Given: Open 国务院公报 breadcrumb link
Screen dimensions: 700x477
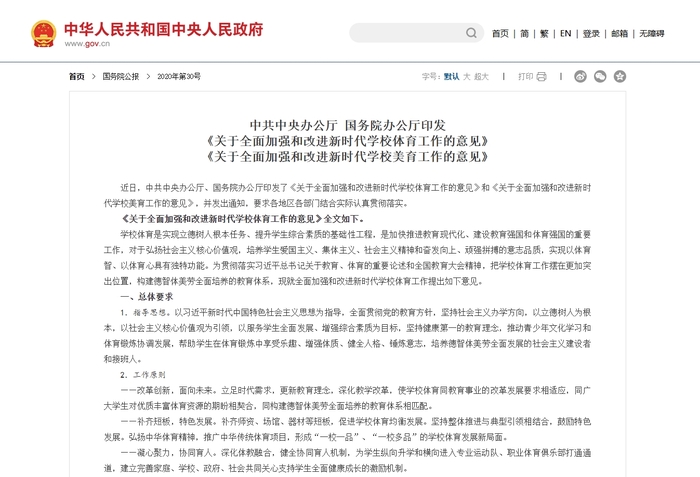Looking at the screenshot, I should coord(121,77).
